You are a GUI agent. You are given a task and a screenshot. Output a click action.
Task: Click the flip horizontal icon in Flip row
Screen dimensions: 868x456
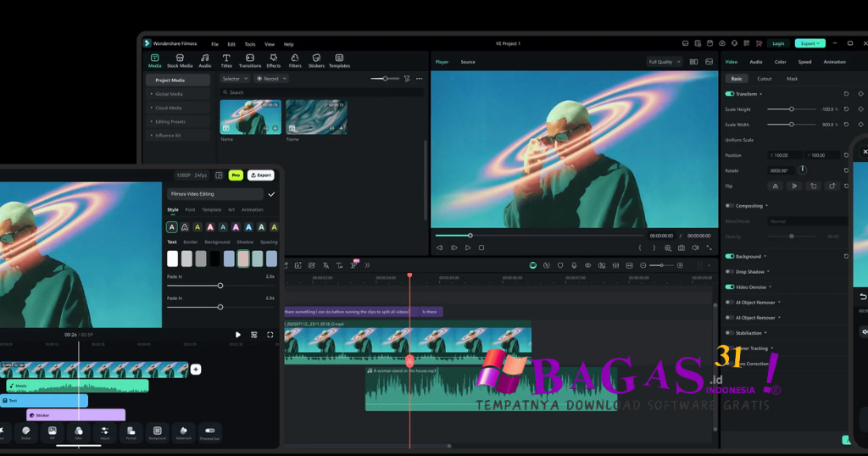click(776, 186)
